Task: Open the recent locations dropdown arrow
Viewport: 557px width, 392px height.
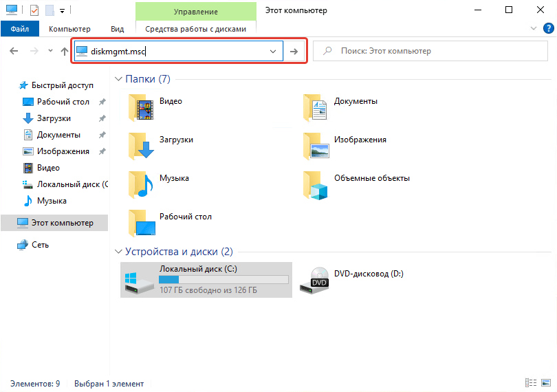Action: click(50, 51)
